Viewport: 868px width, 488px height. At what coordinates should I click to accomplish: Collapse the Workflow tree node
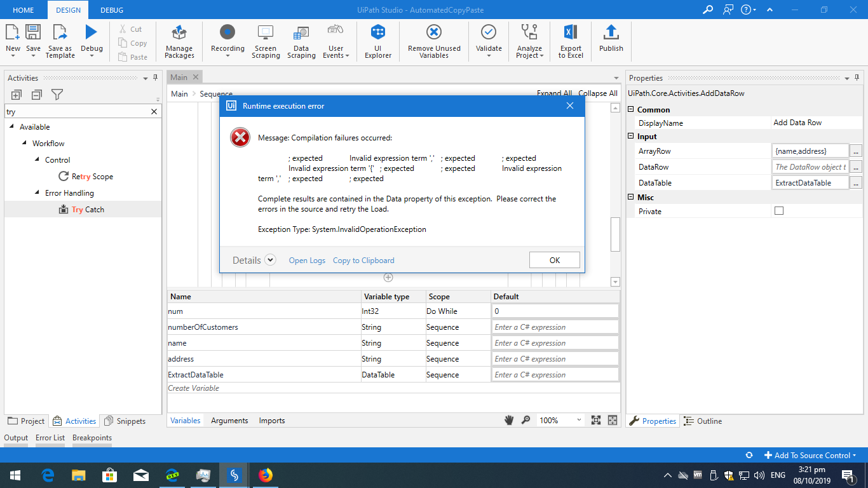pos(24,143)
